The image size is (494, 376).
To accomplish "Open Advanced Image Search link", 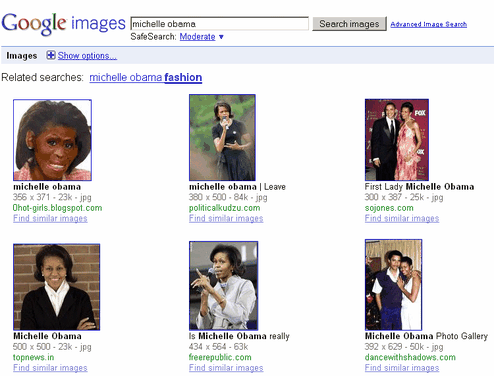I will [429, 24].
